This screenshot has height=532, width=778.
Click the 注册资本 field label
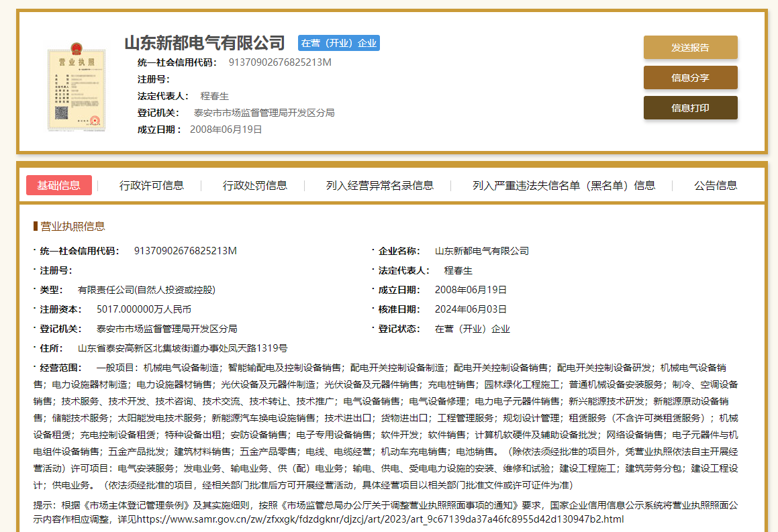tap(60, 309)
